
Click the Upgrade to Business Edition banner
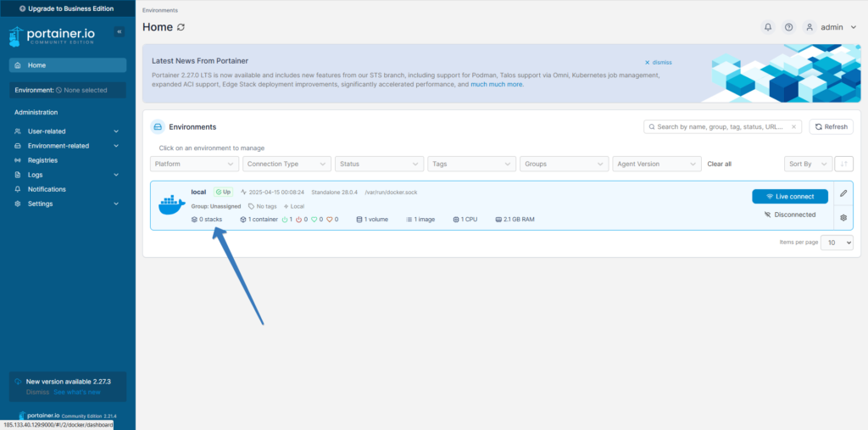68,8
